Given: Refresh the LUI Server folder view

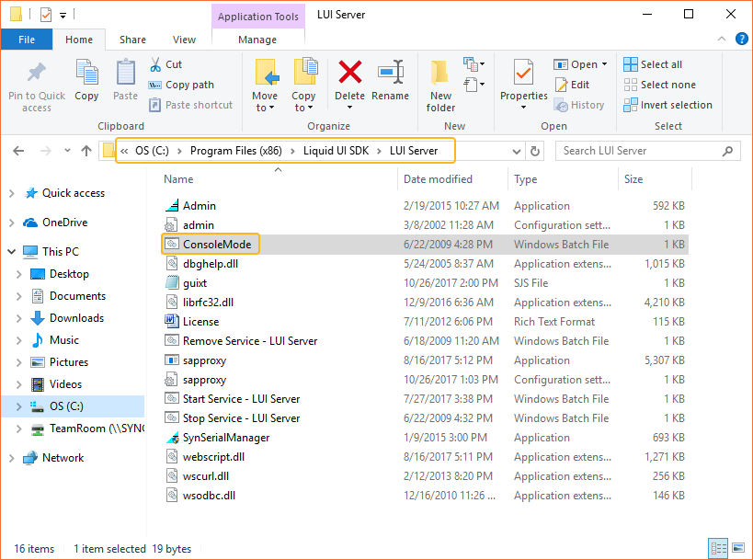Looking at the screenshot, I should point(534,152).
